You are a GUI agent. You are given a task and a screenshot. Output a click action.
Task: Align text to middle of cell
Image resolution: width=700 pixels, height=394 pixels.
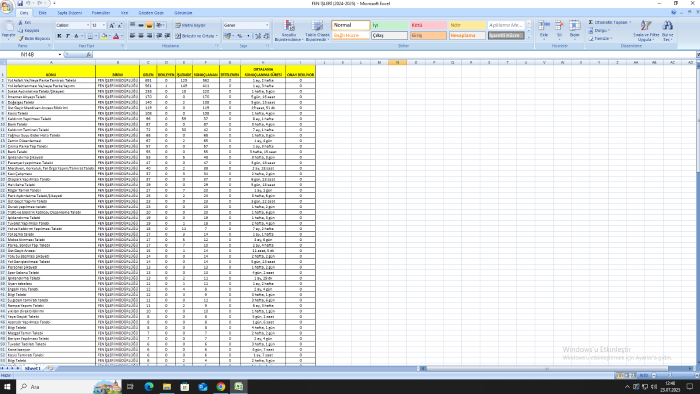pyautogui.click(x=141, y=25)
